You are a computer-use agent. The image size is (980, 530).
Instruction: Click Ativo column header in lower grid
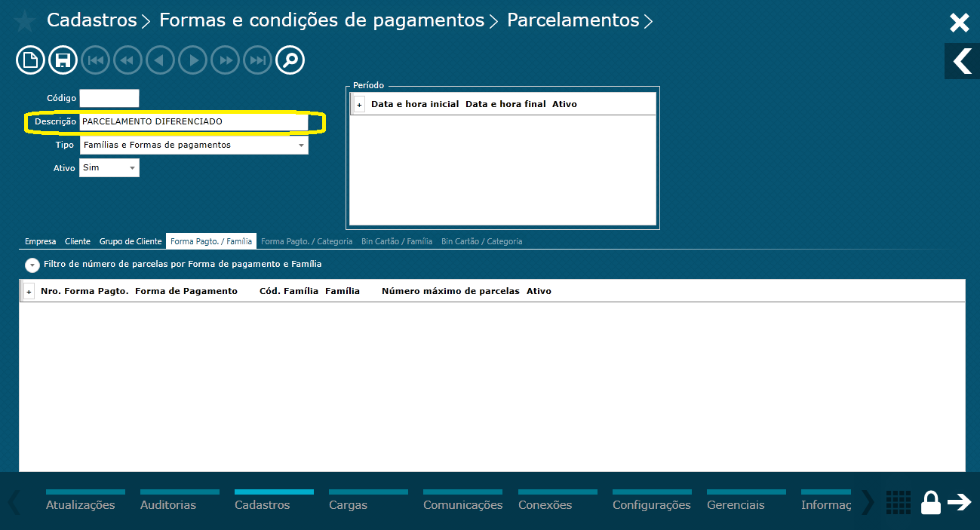pos(539,291)
